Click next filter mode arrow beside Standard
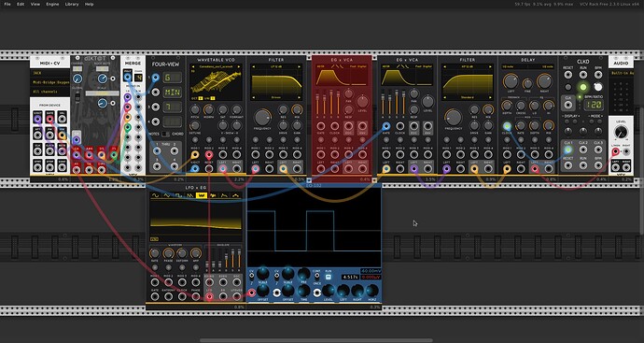 [x=490, y=97]
